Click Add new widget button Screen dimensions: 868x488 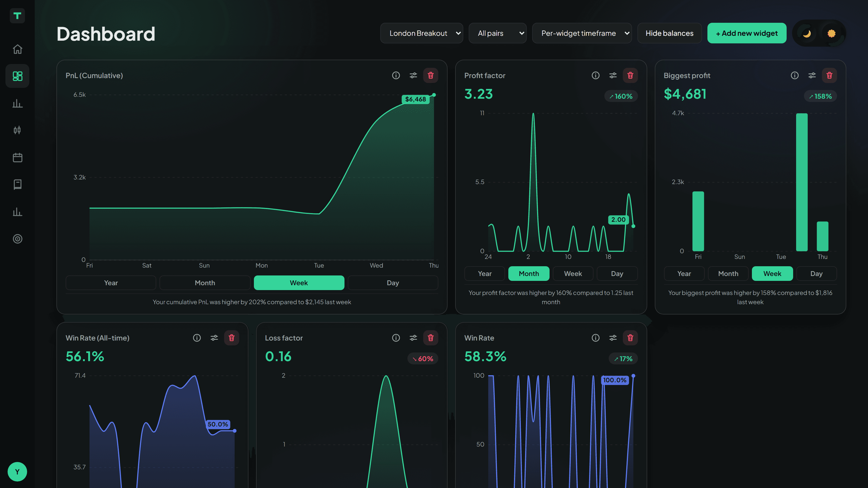[x=747, y=33]
